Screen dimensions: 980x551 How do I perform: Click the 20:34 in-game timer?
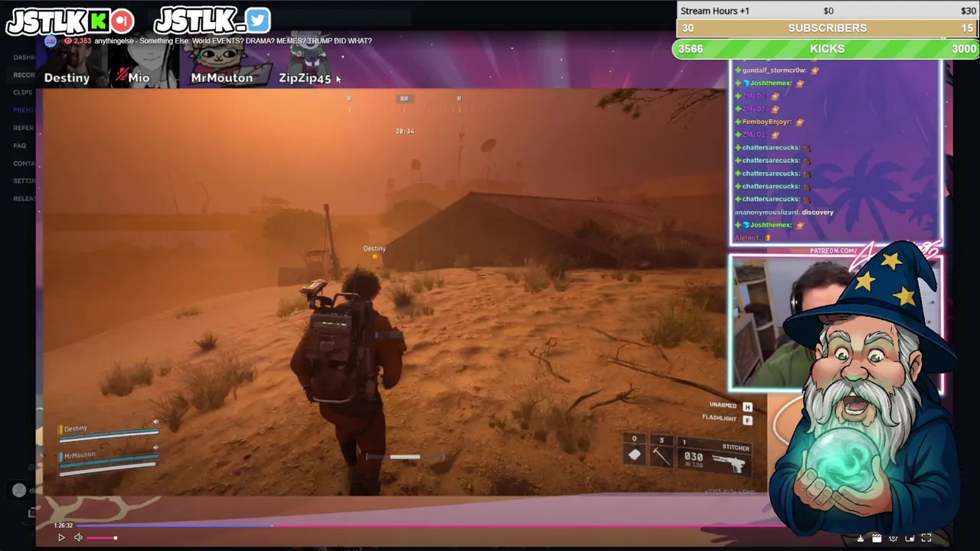(x=404, y=132)
